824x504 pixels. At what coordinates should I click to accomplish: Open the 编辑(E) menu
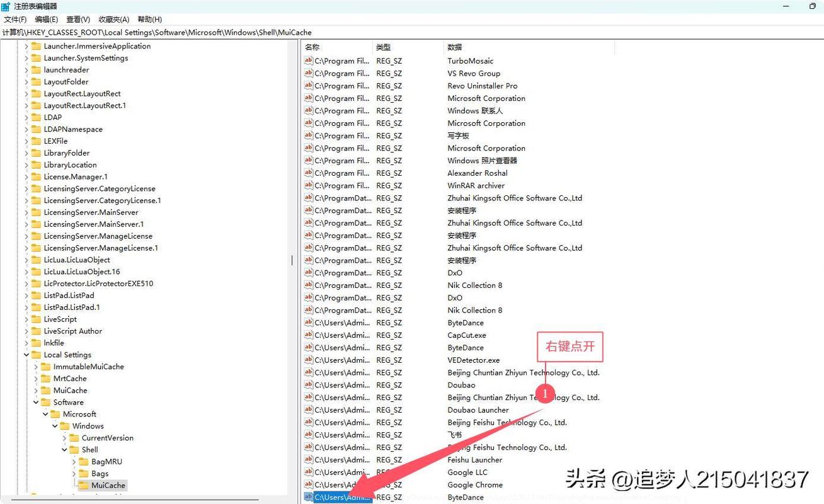[46, 20]
